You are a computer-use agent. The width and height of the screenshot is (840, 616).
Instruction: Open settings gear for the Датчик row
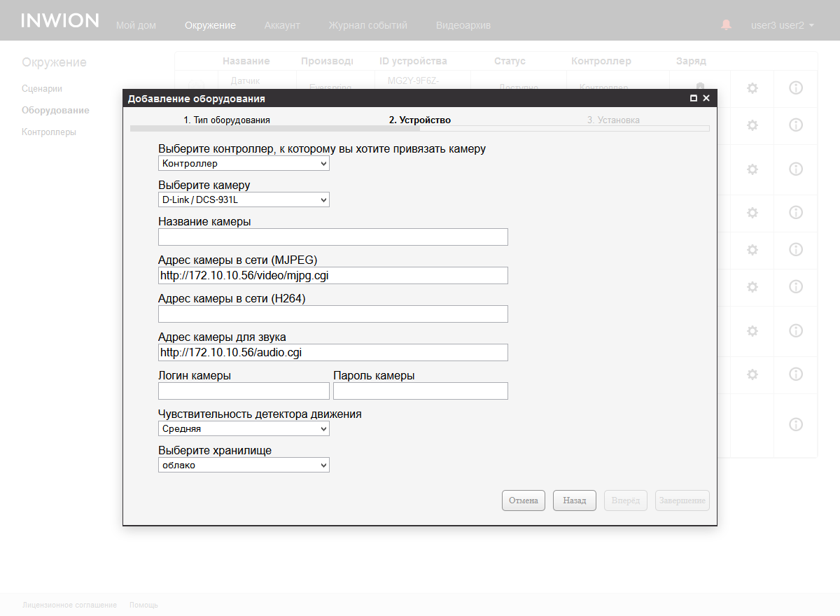pyautogui.click(x=752, y=88)
